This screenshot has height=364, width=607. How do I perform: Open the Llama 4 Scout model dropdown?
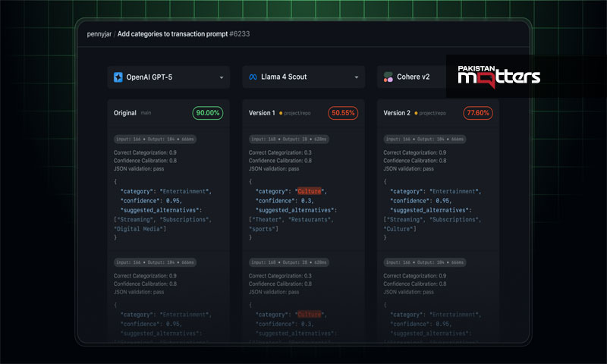(x=303, y=77)
